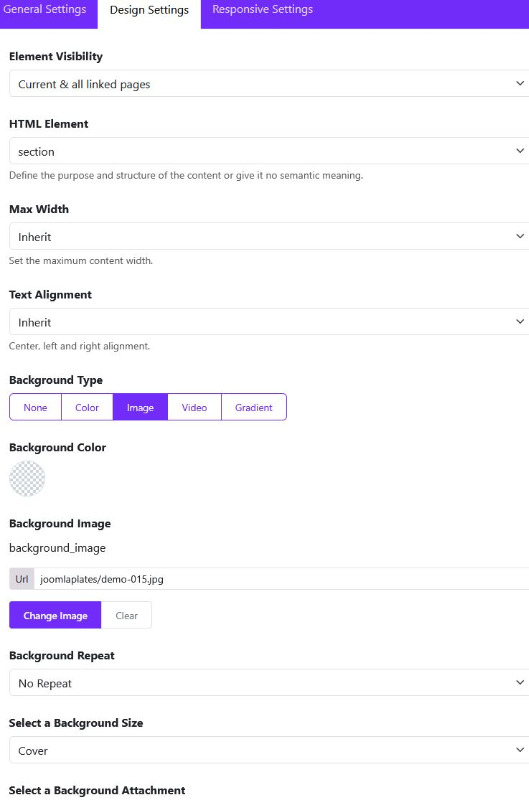Click the background image URL field

coord(282,579)
